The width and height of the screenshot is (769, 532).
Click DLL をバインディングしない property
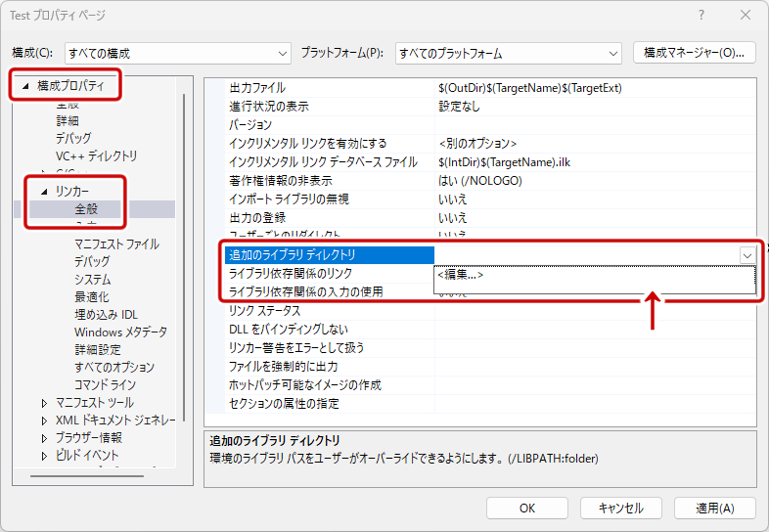[289, 330]
